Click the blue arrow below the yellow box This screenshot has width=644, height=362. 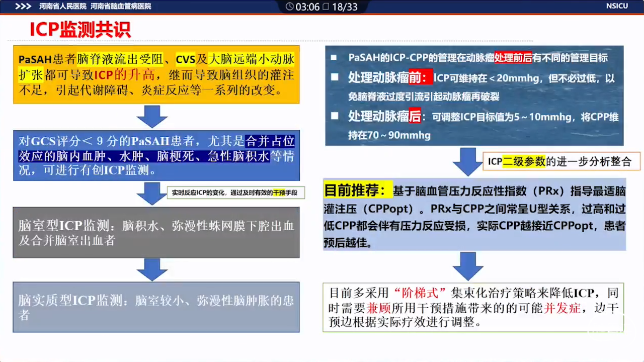pos(152,116)
